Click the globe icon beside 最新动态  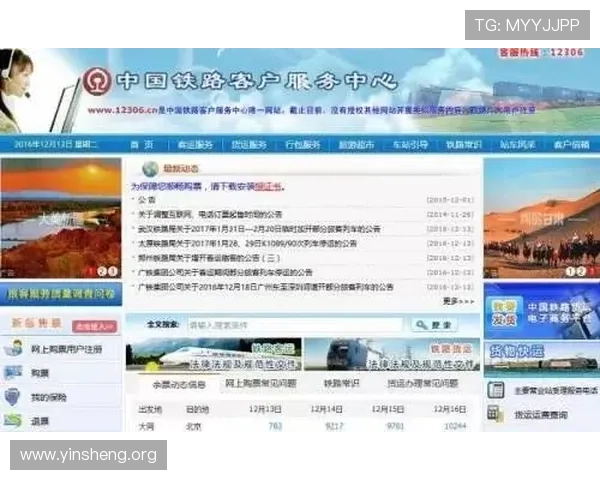150,169
